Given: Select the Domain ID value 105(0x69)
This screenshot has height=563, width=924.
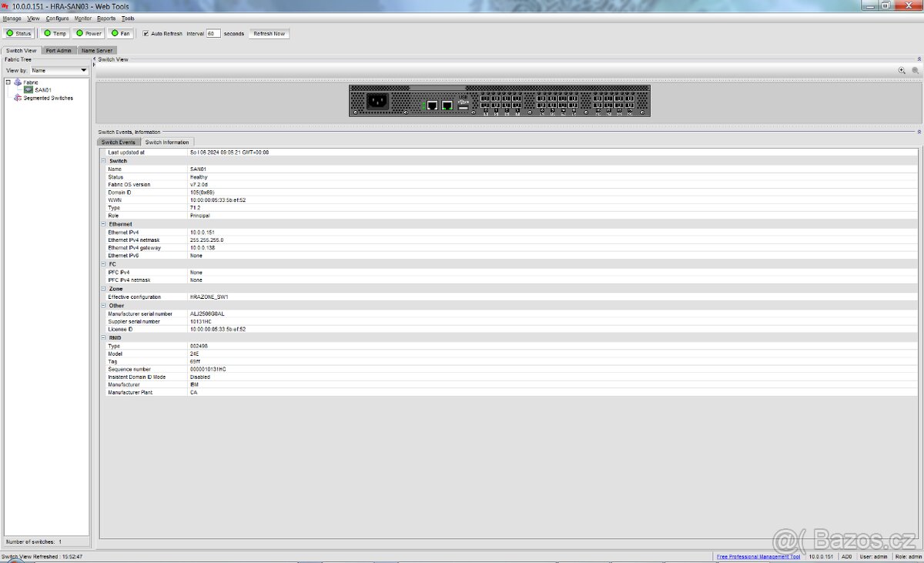Looking at the screenshot, I should click(x=202, y=193).
